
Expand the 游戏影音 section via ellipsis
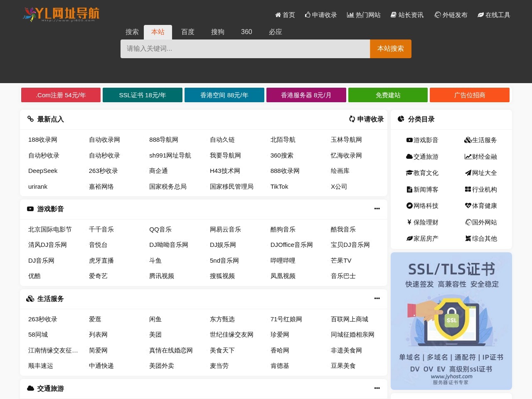pyautogui.click(x=377, y=209)
